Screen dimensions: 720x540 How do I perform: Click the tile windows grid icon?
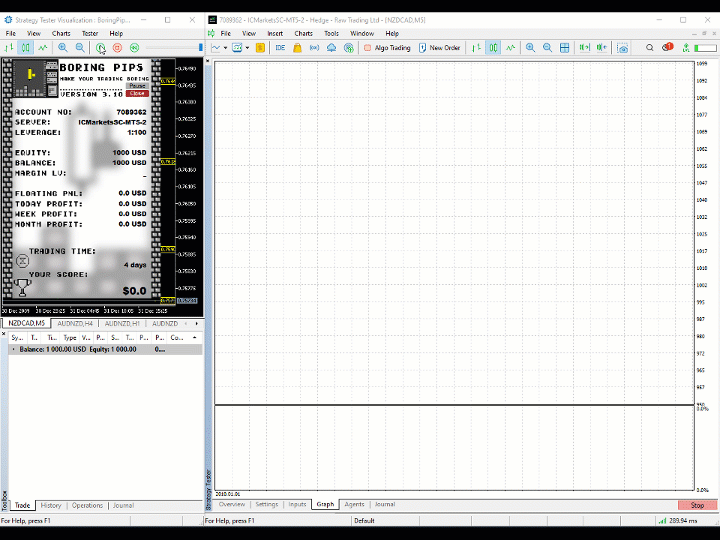click(565, 47)
